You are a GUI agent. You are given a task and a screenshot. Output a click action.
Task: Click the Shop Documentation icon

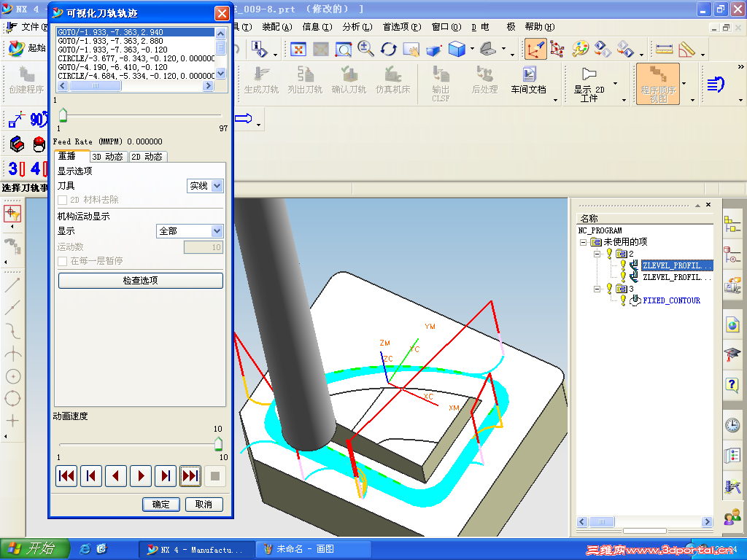(x=528, y=81)
